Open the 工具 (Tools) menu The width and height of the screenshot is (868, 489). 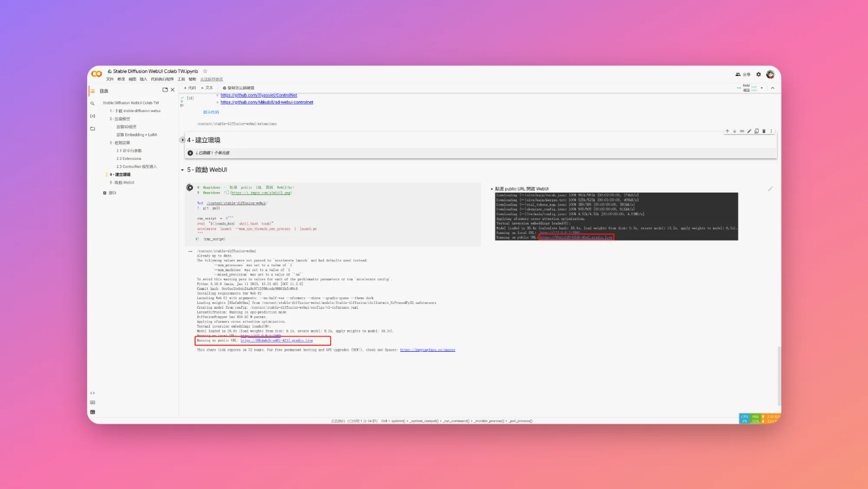[x=181, y=79]
